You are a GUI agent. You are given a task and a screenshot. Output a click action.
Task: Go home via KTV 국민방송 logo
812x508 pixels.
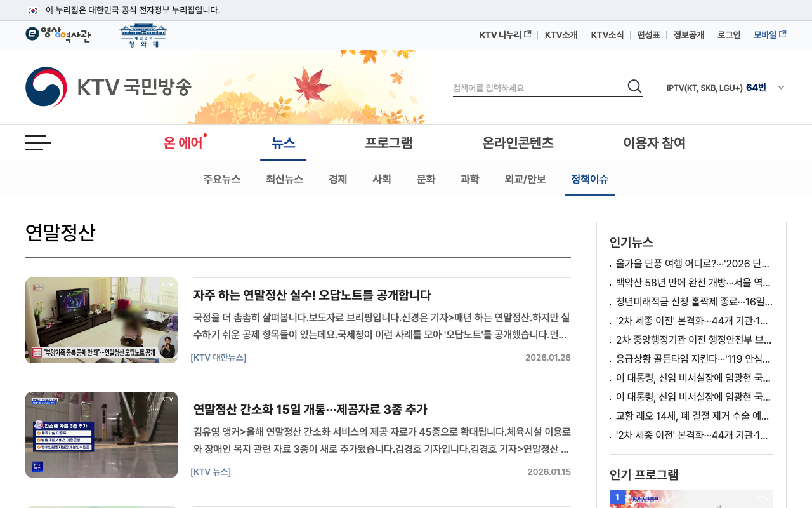coord(108,87)
